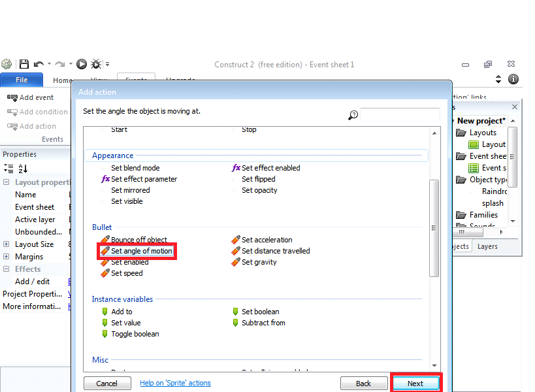Open the Redo history dropdown arrow
This screenshot has width=535, height=392.
(x=71, y=64)
